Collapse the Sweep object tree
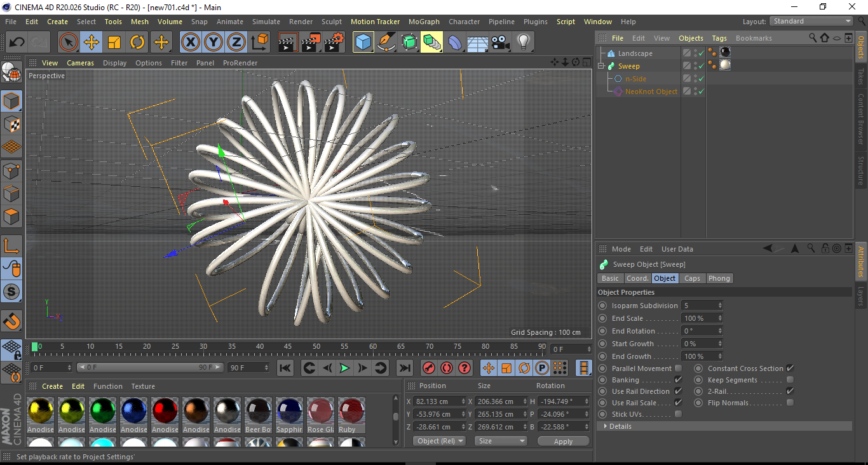The width and height of the screenshot is (868, 465). coord(602,66)
